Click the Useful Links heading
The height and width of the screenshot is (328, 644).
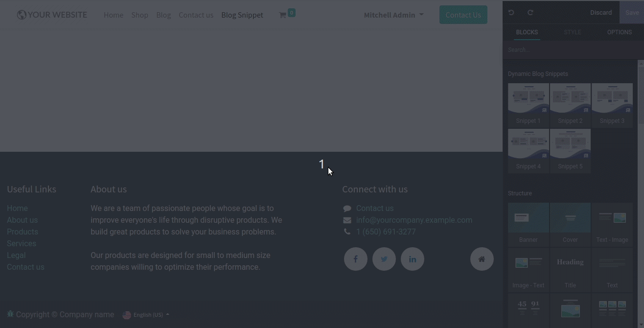tap(31, 189)
